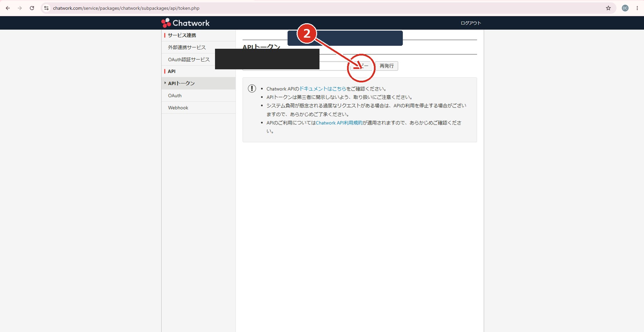Bookmark this page with the star icon

pos(608,8)
